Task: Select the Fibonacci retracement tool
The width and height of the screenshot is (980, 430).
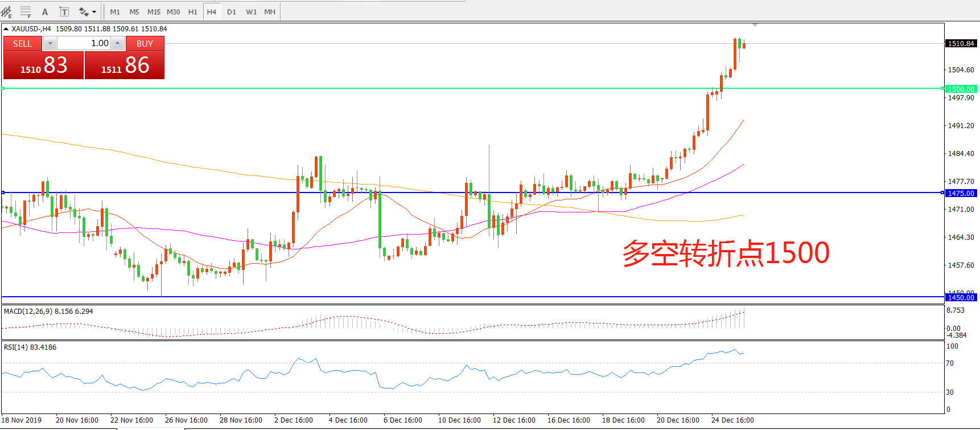Action: (26, 11)
